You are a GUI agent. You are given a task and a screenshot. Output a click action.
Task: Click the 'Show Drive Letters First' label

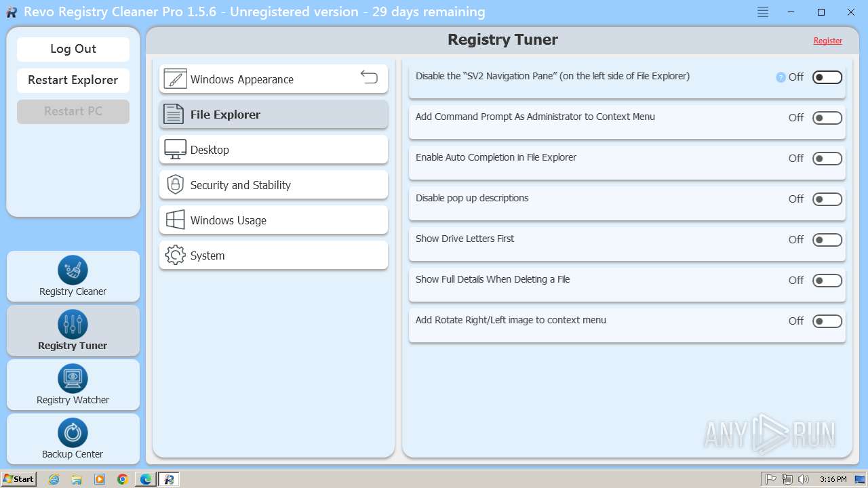pos(465,239)
